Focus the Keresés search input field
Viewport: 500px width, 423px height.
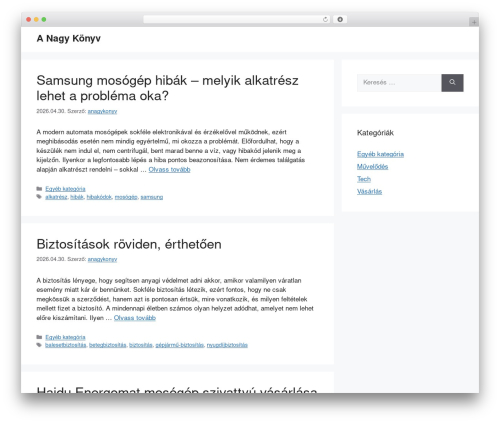[399, 83]
